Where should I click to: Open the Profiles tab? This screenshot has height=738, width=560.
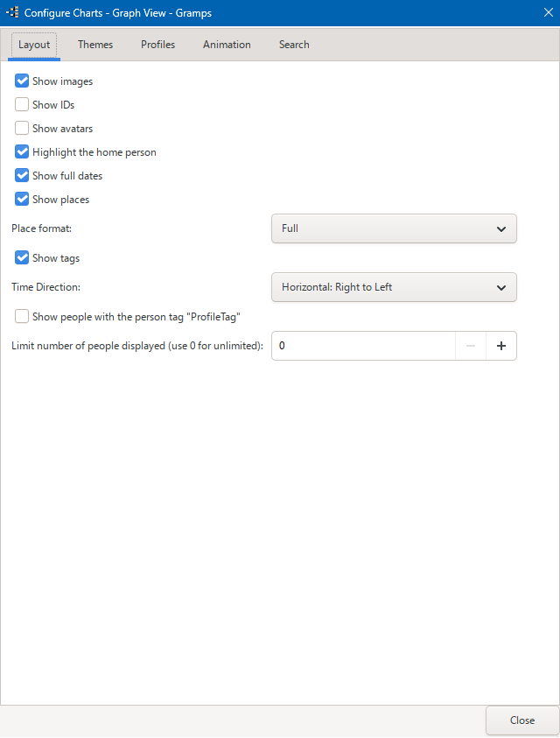(158, 45)
